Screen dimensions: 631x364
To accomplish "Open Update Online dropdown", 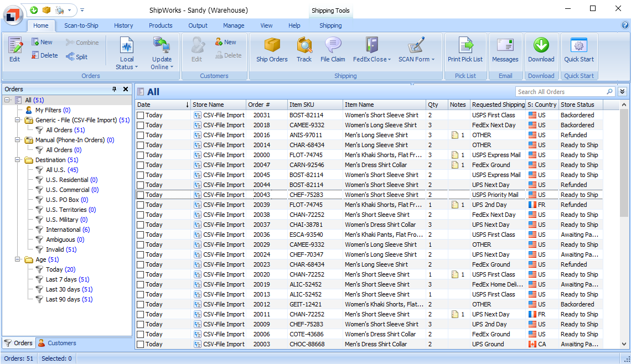I will (162, 53).
